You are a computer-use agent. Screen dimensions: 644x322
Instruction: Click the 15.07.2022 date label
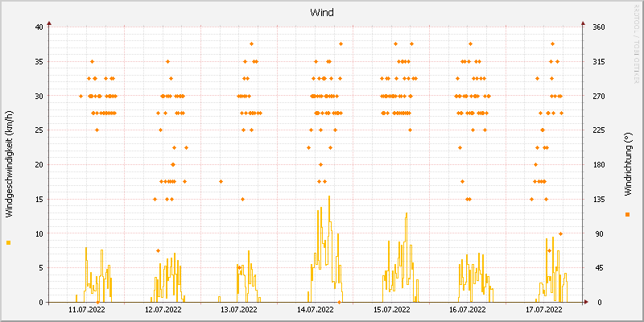click(x=392, y=310)
